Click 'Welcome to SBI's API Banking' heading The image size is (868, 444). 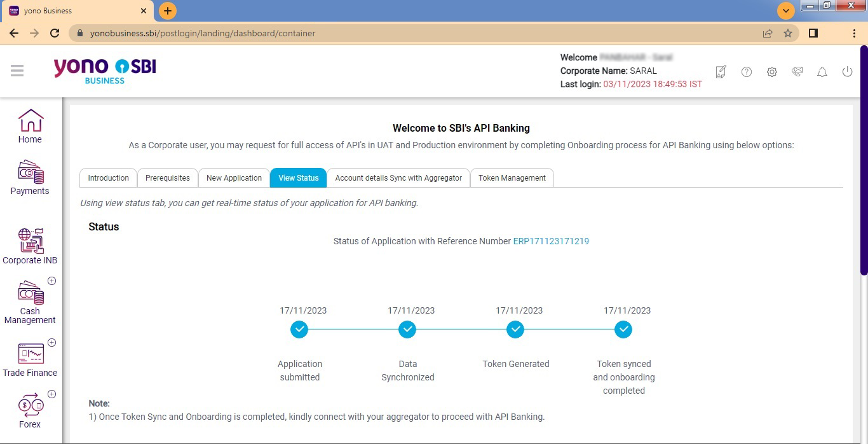tap(461, 128)
